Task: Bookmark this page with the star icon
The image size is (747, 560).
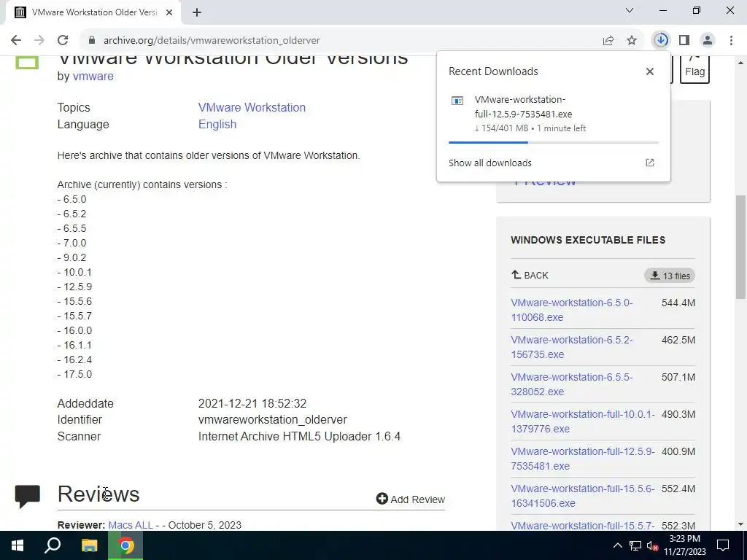Action: pyautogui.click(x=632, y=41)
